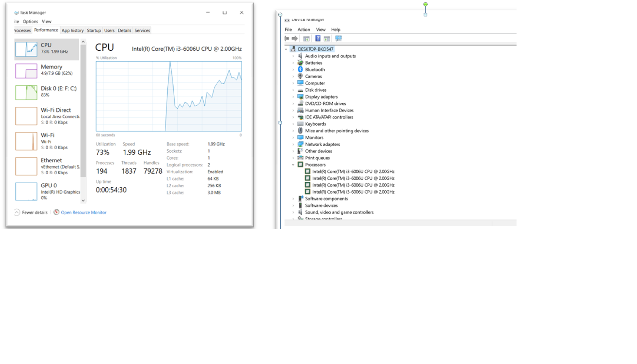Click the sidebar scrollbar down arrow

coord(83,200)
